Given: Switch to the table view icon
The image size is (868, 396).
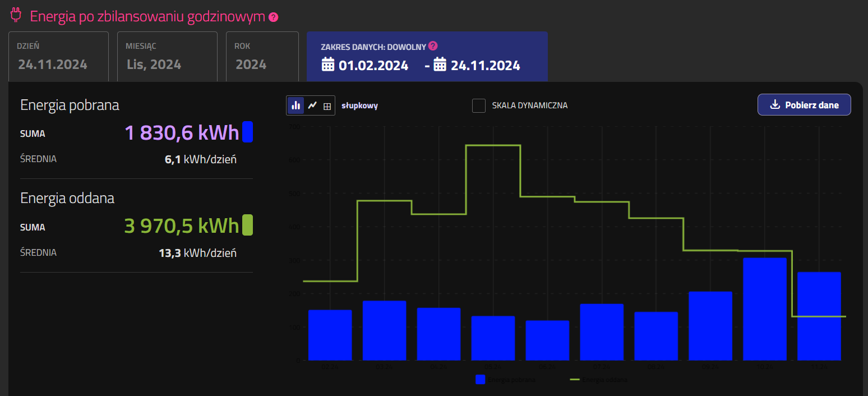Looking at the screenshot, I should click(327, 106).
